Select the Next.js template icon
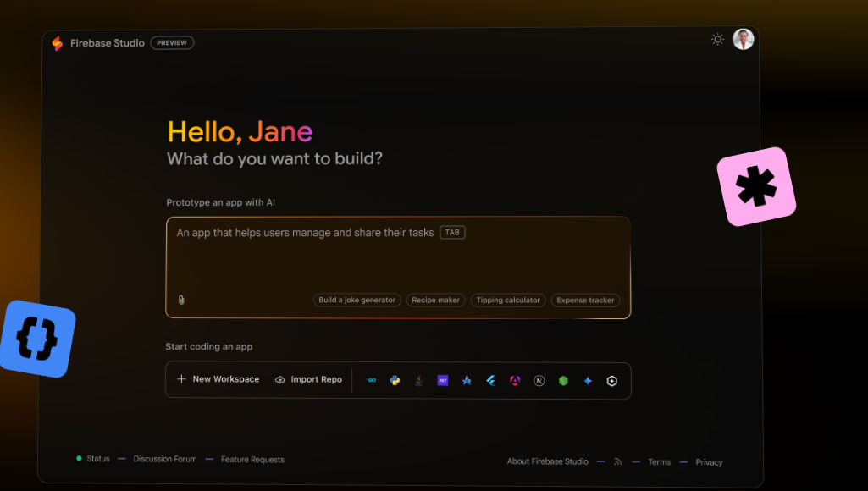The image size is (868, 491). [539, 381]
